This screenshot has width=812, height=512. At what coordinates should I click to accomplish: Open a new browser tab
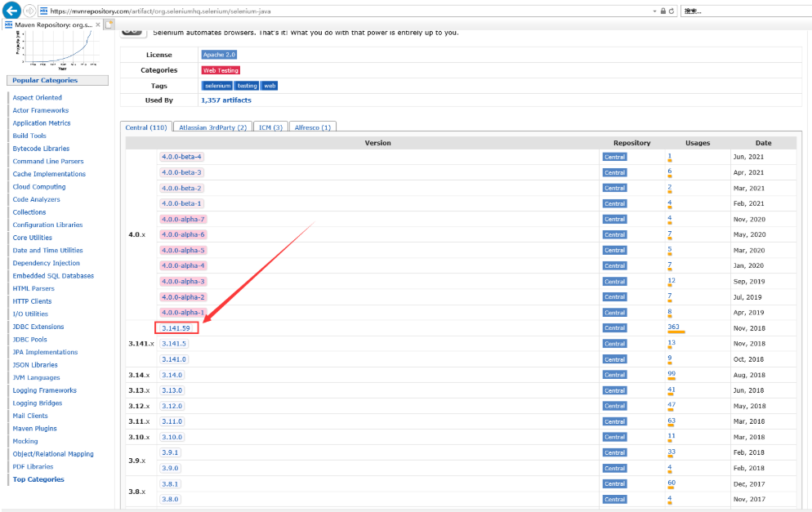point(109,24)
